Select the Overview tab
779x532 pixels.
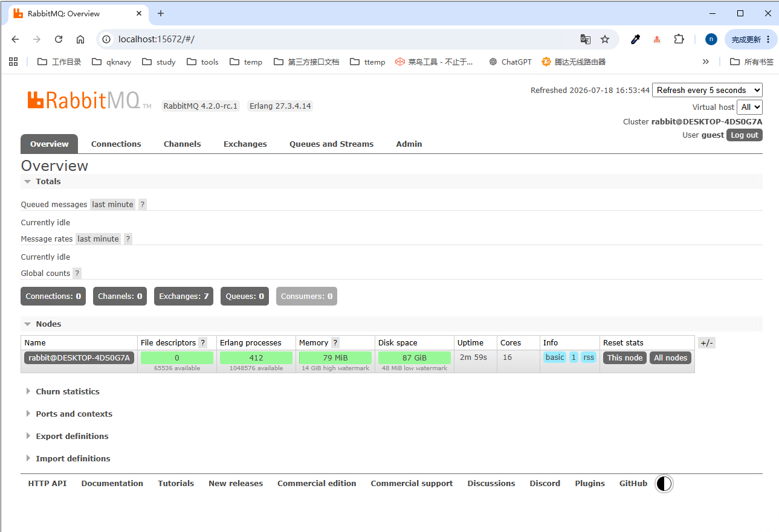coord(50,144)
